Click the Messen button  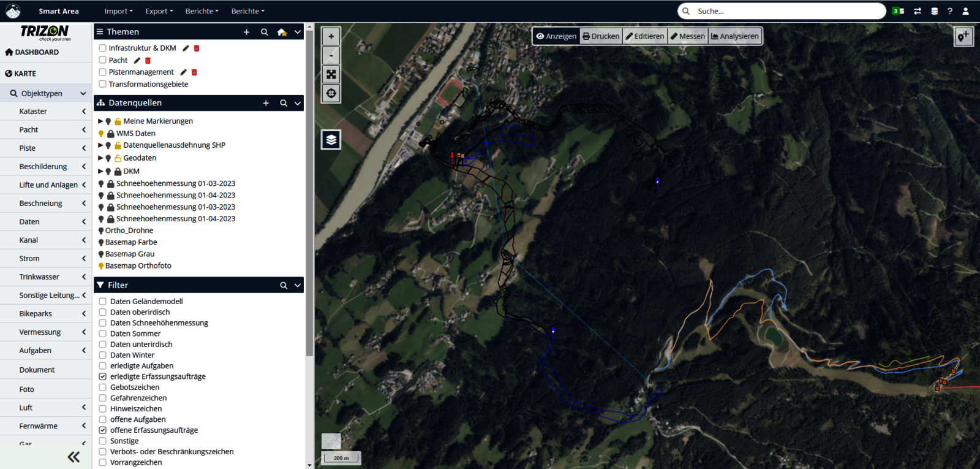(688, 36)
